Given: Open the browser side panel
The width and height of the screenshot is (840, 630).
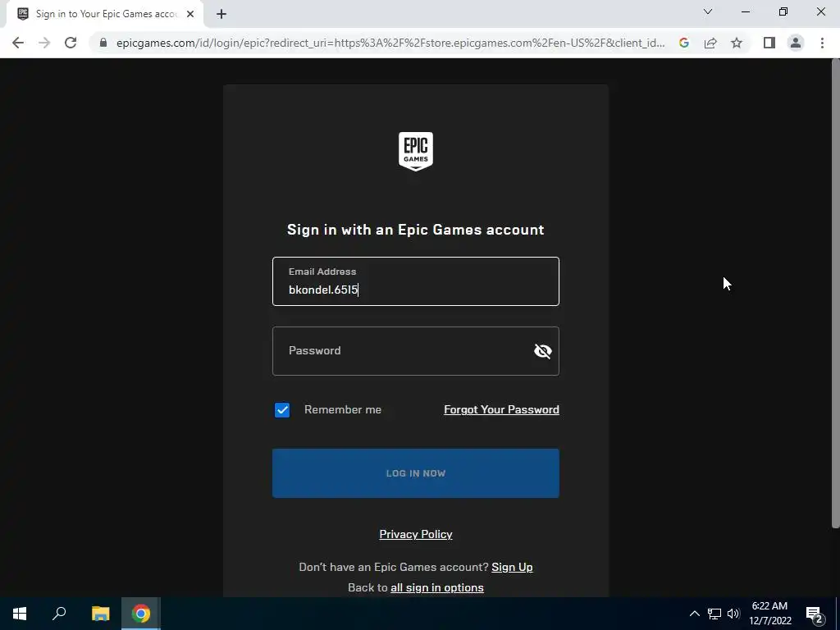Looking at the screenshot, I should point(769,43).
